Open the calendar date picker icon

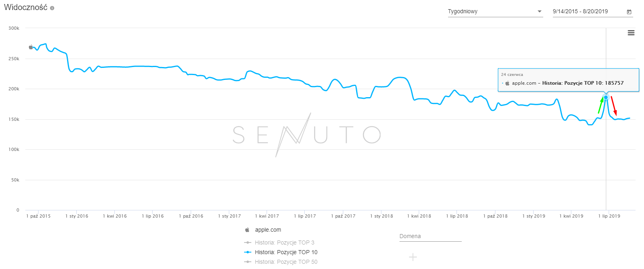629,12
